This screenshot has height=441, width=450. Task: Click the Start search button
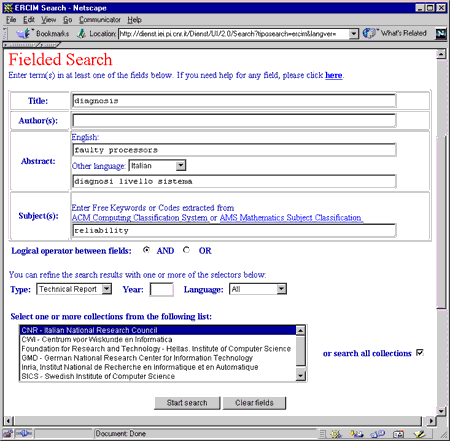point(187,403)
